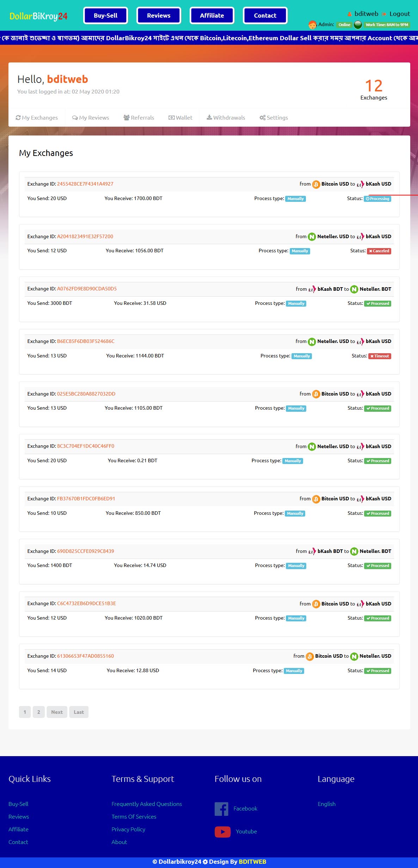This screenshot has width=418, height=868.
Task: Open the Wallet tab
Action: 180,117
